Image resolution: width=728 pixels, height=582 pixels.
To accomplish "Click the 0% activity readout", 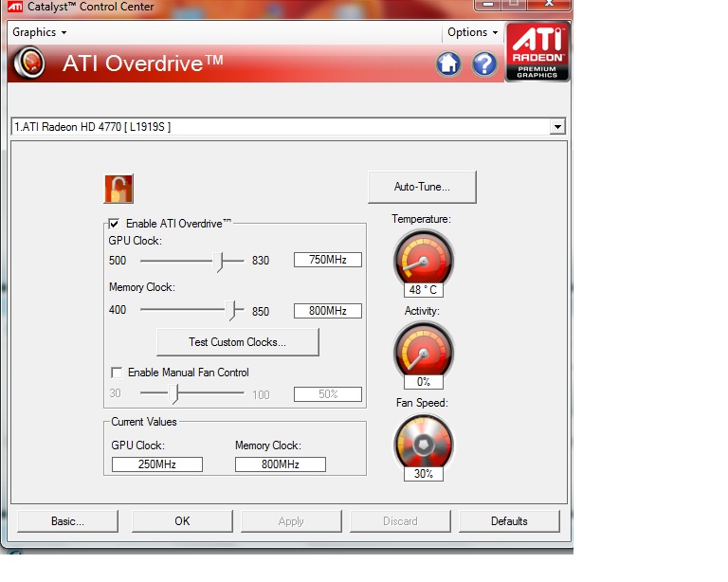I will click(x=424, y=382).
